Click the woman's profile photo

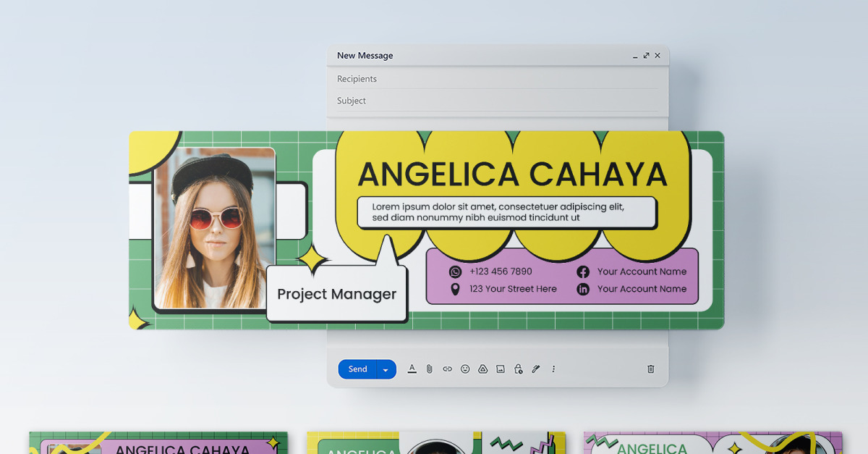coord(215,228)
